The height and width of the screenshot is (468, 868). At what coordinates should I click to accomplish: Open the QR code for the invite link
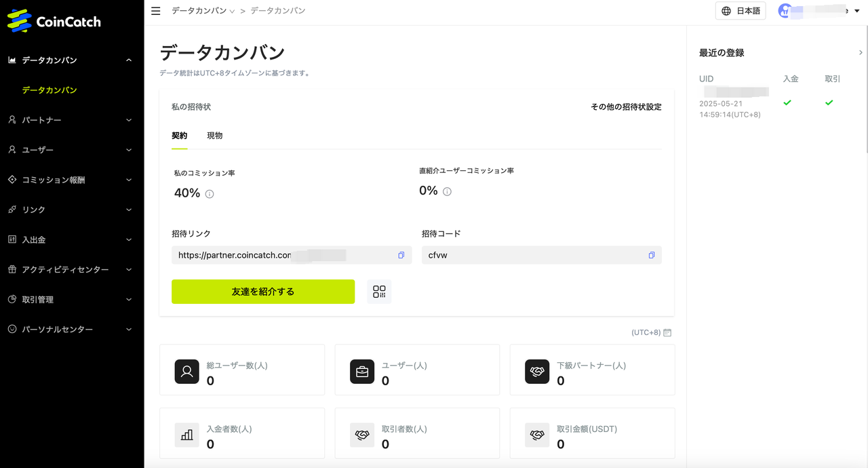click(x=379, y=291)
